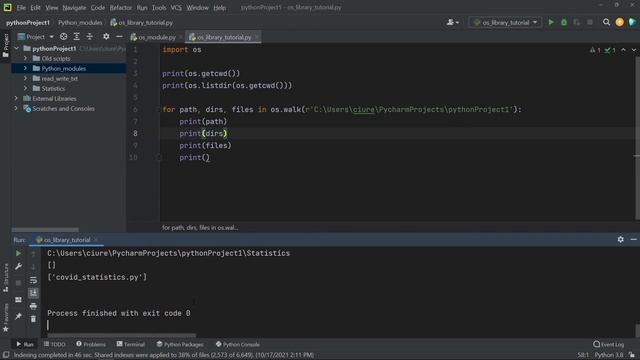Place cursor on line 9 print(files)
This screenshot has width=640, height=360.
205,145
